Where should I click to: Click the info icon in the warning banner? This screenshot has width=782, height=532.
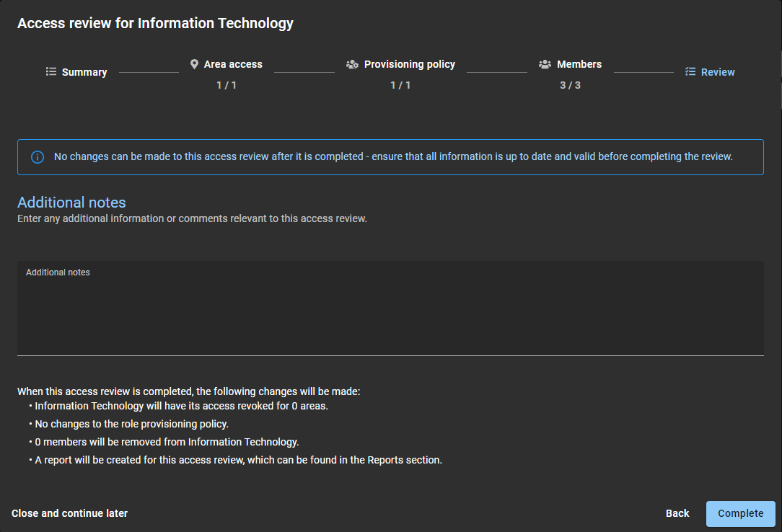tap(38, 157)
